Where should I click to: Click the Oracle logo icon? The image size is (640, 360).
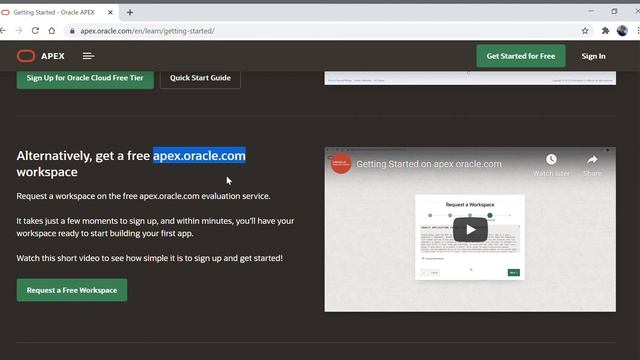(x=26, y=56)
